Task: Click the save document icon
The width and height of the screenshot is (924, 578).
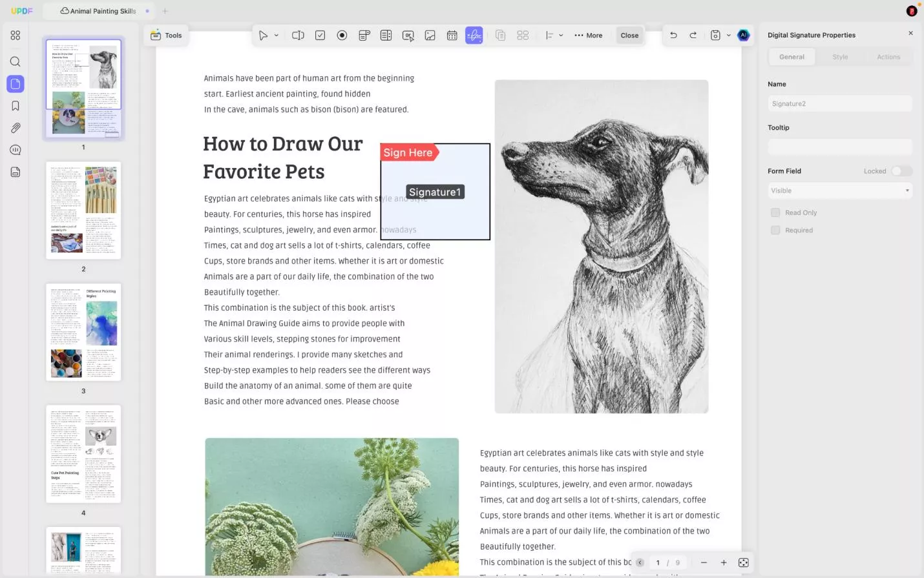Action: [x=715, y=36]
